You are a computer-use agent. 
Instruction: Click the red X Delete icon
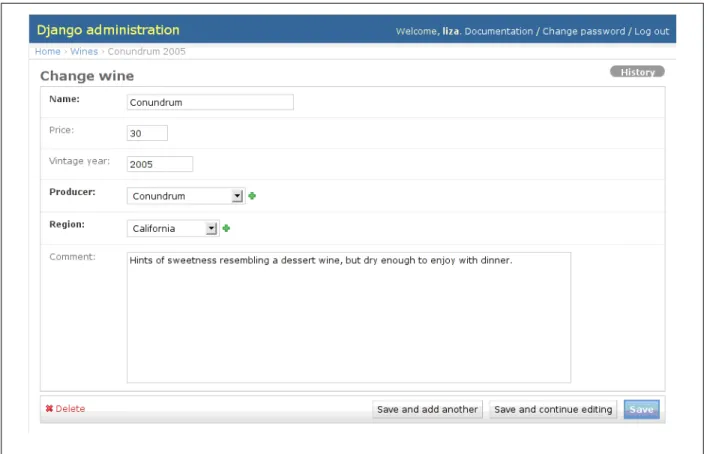(49, 408)
